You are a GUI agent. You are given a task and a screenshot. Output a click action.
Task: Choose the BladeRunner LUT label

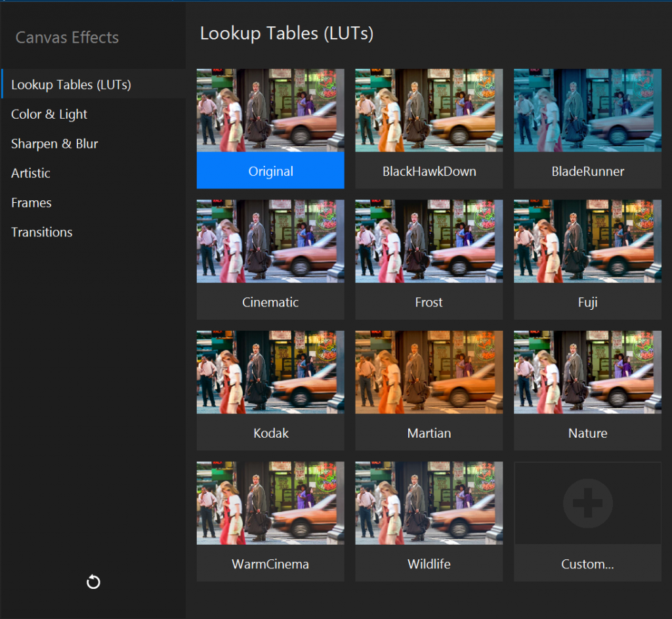(x=587, y=171)
